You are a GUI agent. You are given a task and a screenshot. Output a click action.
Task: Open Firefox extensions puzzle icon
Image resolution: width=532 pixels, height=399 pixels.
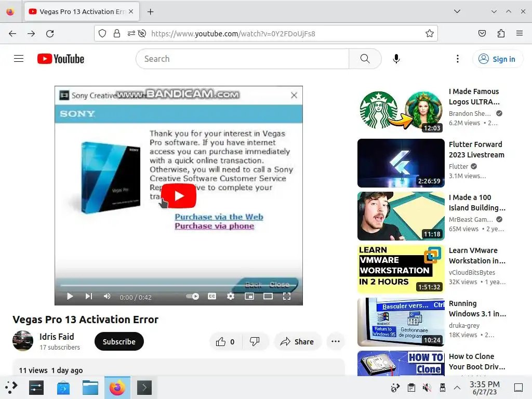click(501, 33)
